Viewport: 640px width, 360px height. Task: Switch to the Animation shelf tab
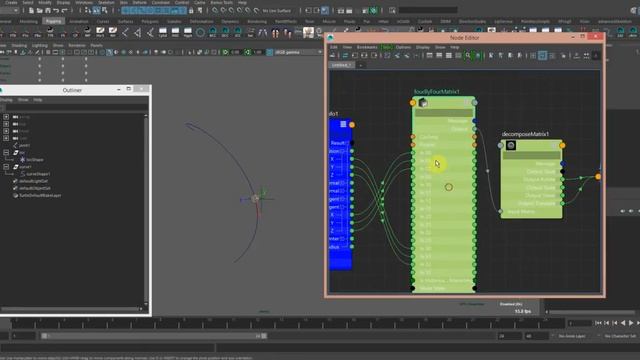tap(78, 21)
